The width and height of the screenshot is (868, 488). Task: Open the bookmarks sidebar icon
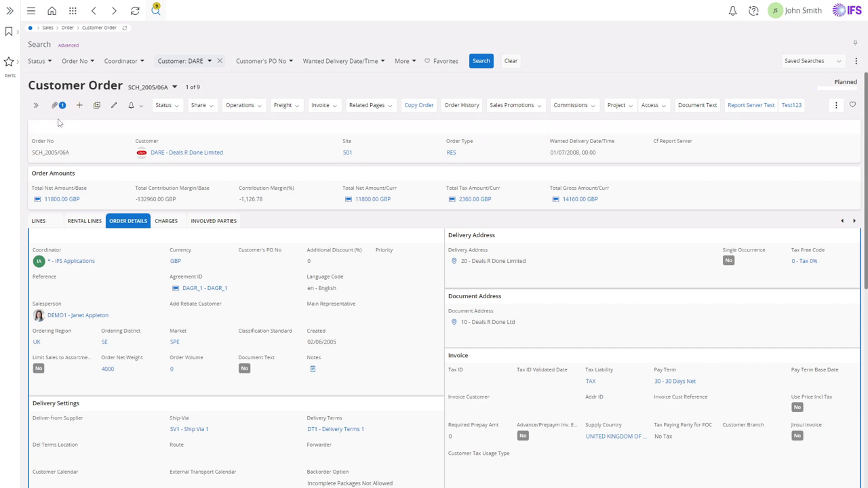[x=9, y=32]
